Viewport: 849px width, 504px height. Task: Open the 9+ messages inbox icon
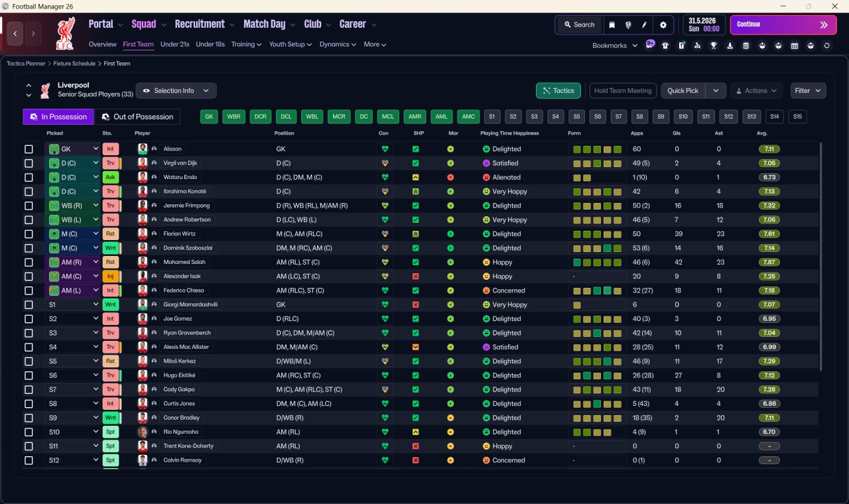tap(650, 44)
